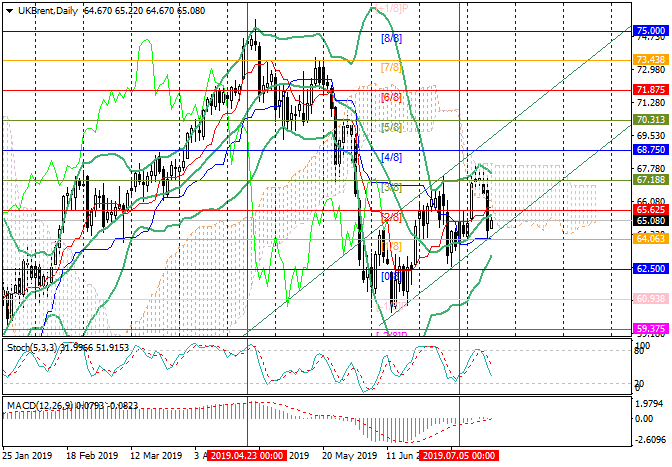The height and width of the screenshot is (467, 672).
Task: Select the 68.750 price level tag
Action: coord(650,150)
